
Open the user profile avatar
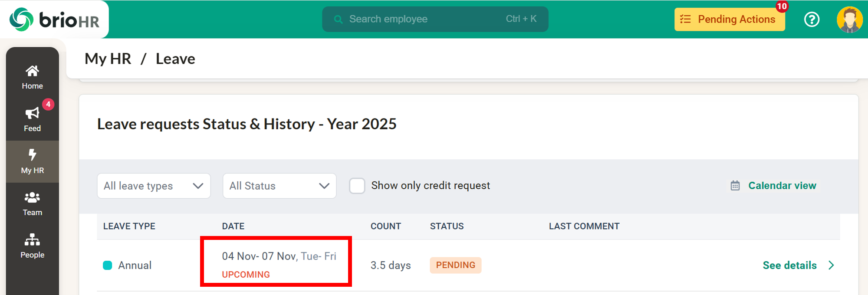849,20
